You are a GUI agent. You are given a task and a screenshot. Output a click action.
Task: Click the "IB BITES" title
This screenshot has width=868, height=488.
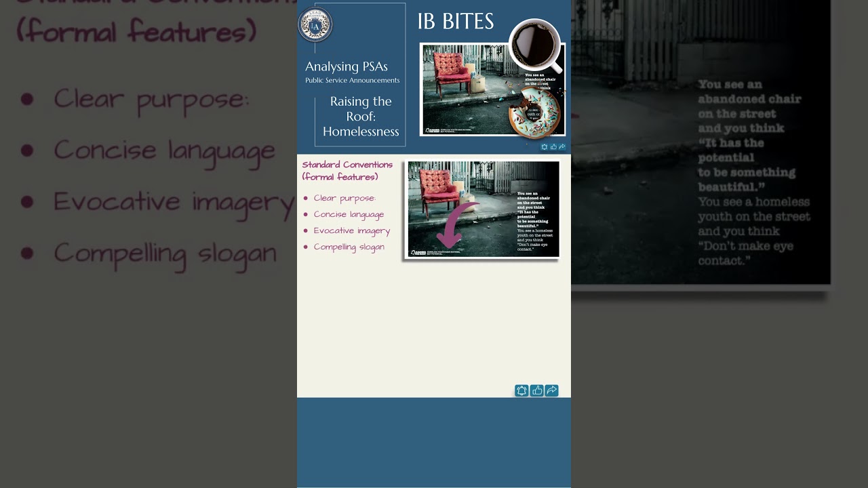[456, 22]
